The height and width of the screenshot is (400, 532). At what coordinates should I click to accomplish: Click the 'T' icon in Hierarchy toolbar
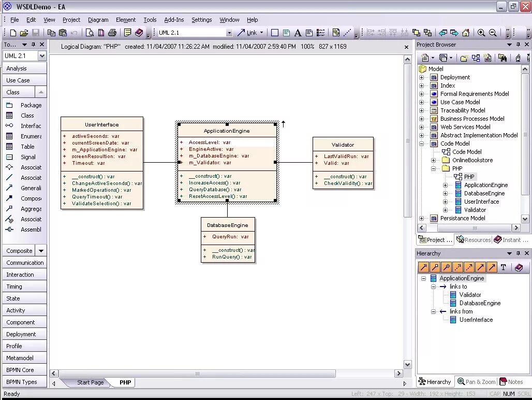point(503,267)
